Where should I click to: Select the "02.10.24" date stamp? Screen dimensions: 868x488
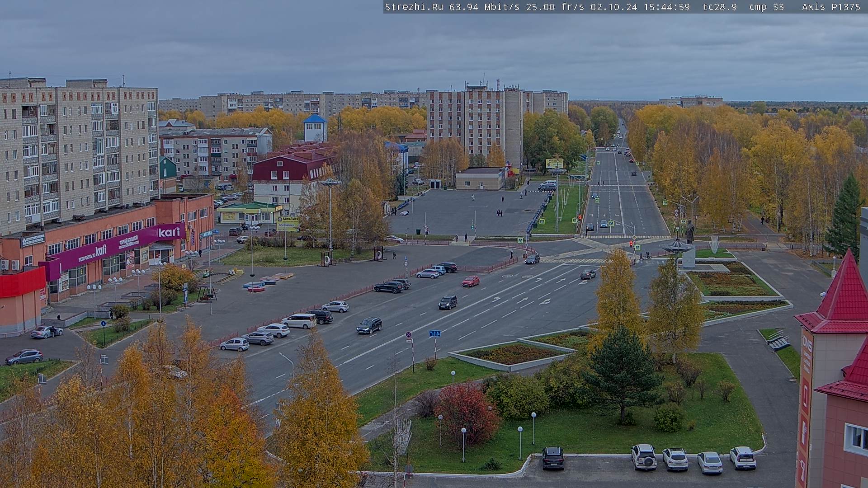pyautogui.click(x=613, y=7)
